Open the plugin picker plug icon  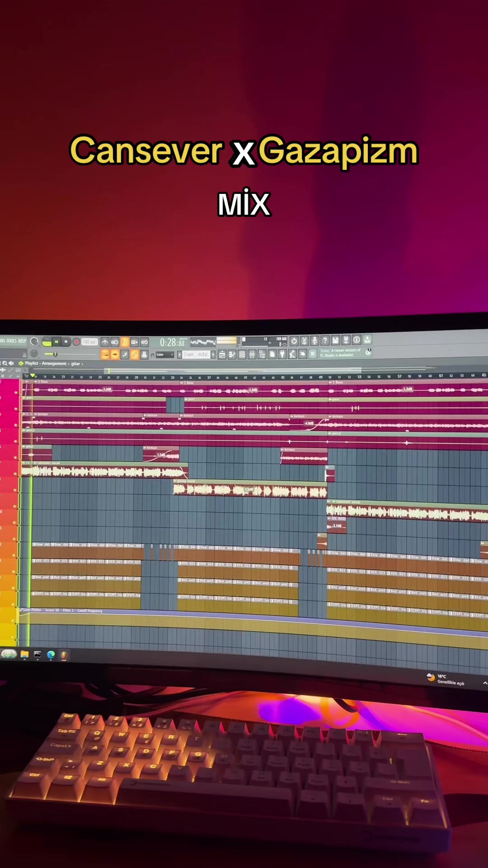pyautogui.click(x=282, y=355)
